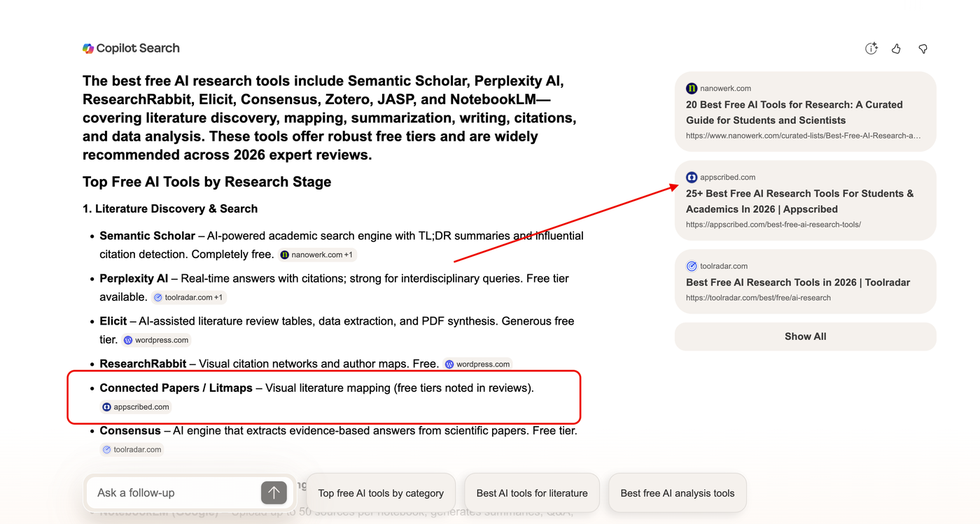
Task: Click the toolradar.com/best/free/ai-research URL
Action: coord(758,297)
